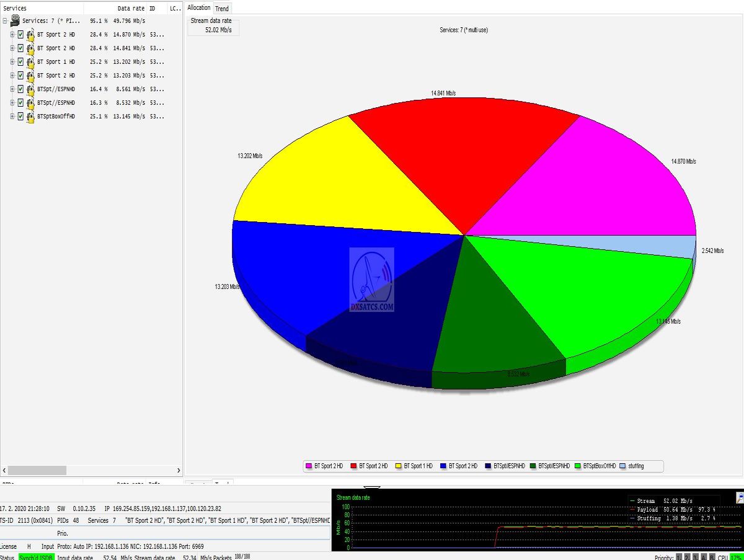Expand the BTSpt//ESPNHD 8.561 Mb/s node
Image resolution: width=744 pixels, height=560 pixels.
(x=12, y=89)
